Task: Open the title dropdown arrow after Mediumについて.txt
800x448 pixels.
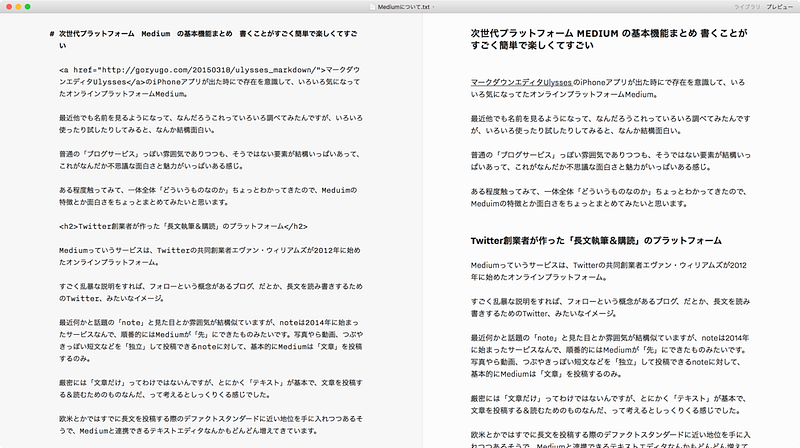Action: pos(434,7)
